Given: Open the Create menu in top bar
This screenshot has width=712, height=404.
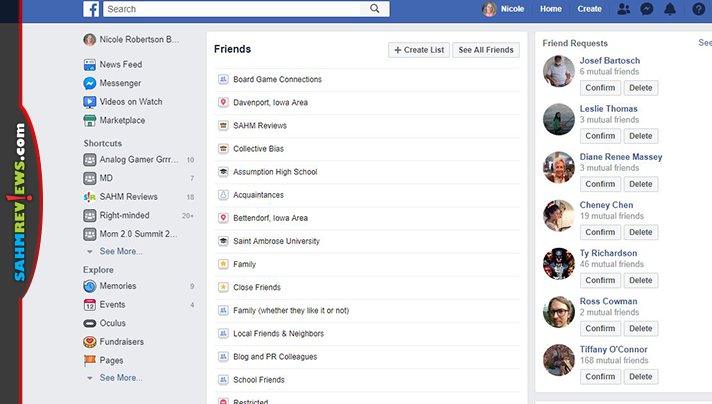Looking at the screenshot, I should point(589,9).
